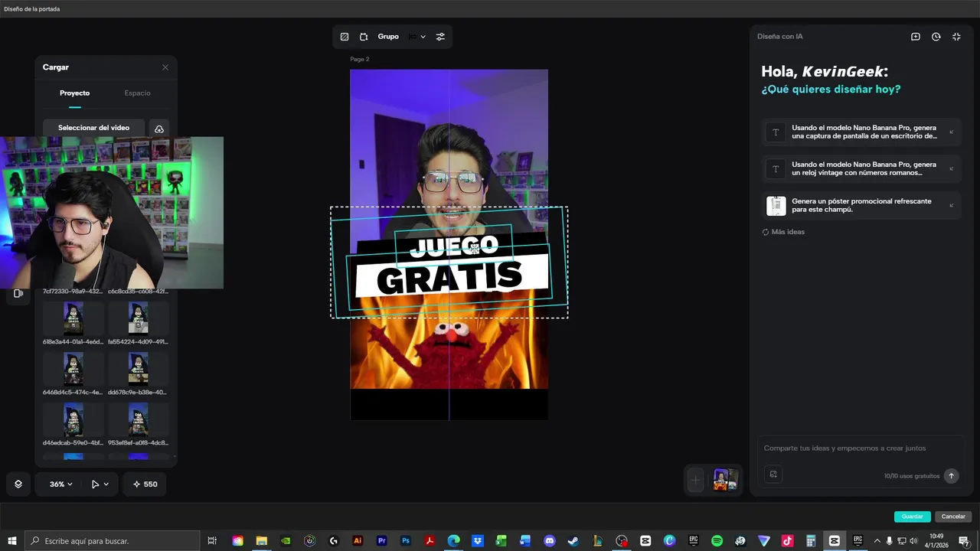Open Dropbox from the taskbar
This screenshot has width=980, height=551.
tap(478, 541)
